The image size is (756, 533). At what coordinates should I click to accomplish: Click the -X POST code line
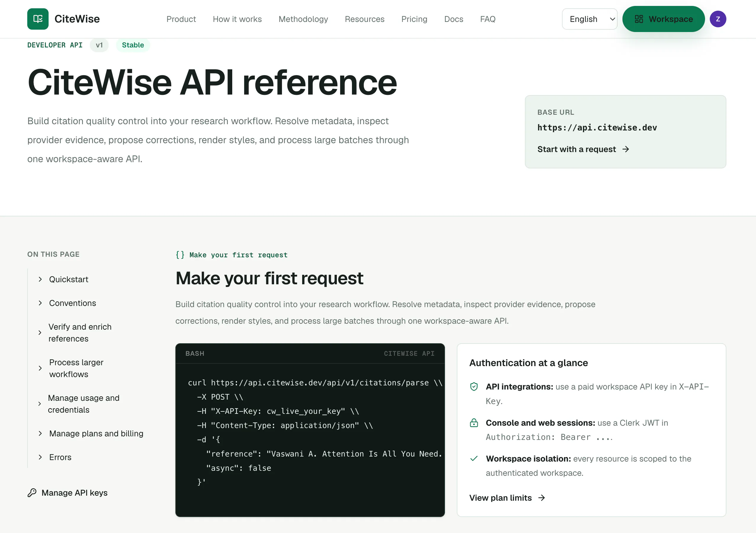(x=220, y=397)
